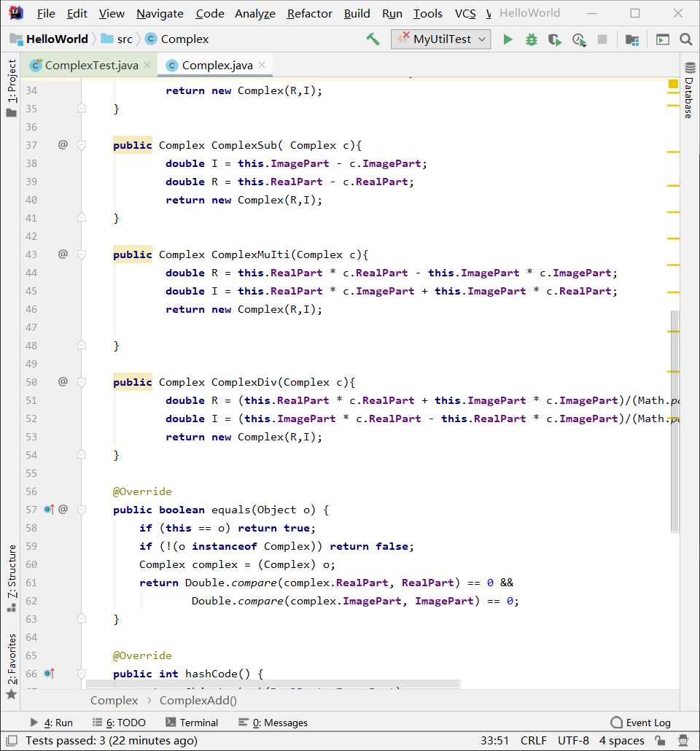
Task: Click the IntelliJ logo in title bar
Action: pyautogui.click(x=16, y=13)
